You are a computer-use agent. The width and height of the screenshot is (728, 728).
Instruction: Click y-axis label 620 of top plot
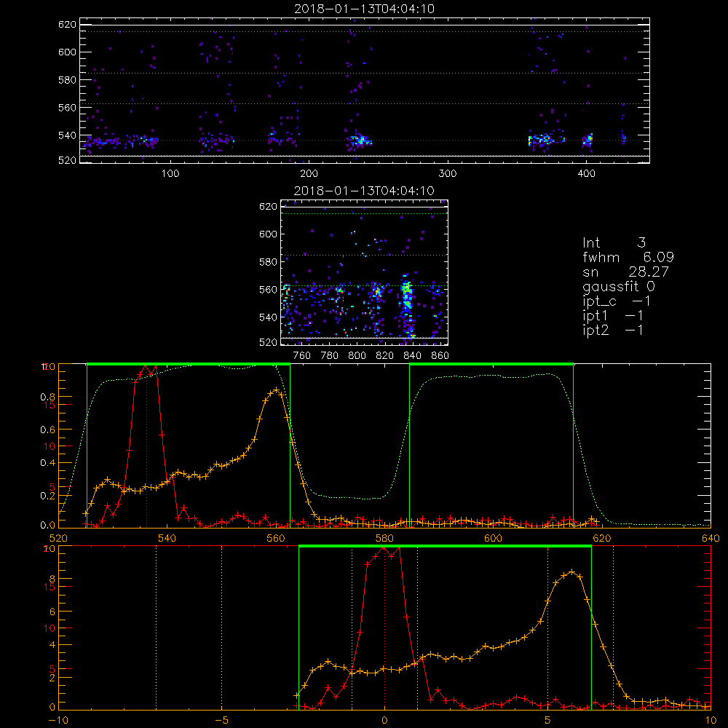[67, 25]
